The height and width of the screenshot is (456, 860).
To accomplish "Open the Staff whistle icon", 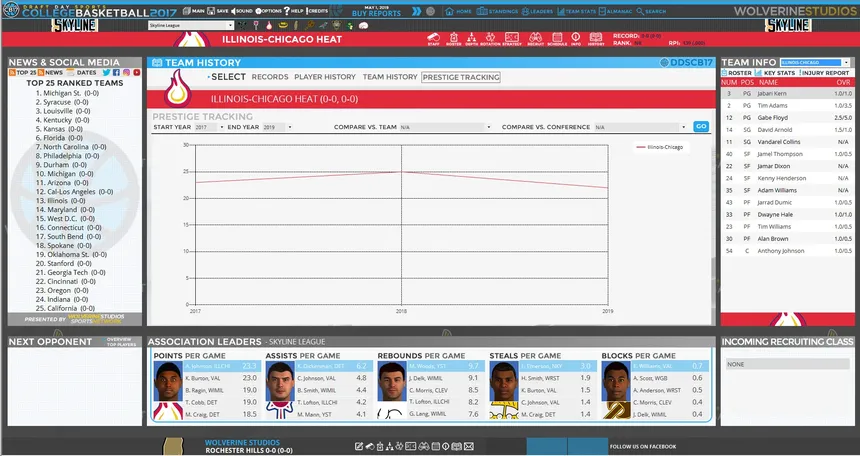I will click(433, 38).
